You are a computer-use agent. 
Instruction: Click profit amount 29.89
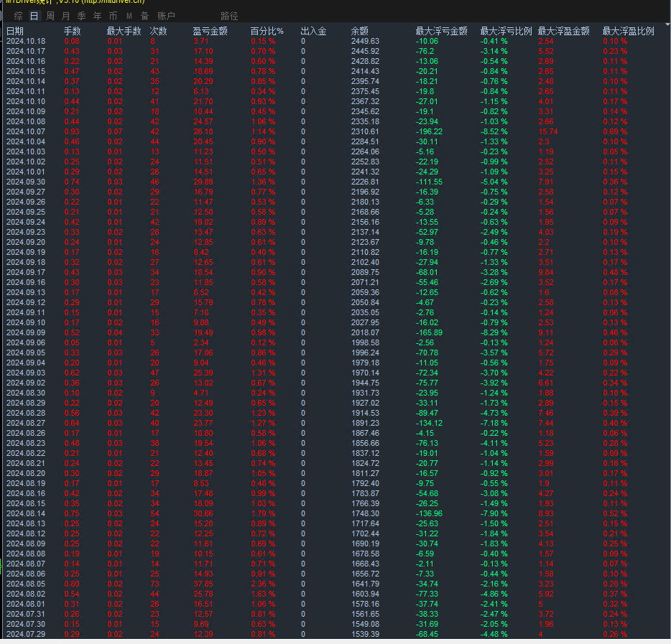click(203, 182)
